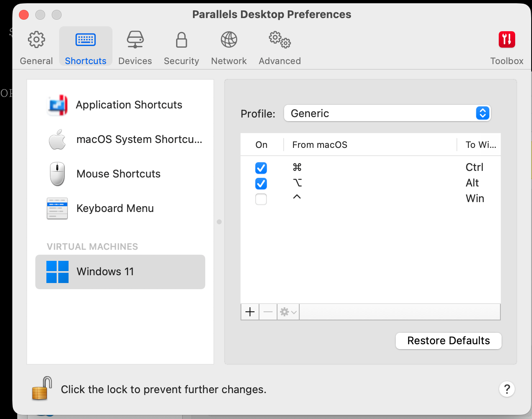The height and width of the screenshot is (419, 532).
Task: Select the Ctrl cell in the table
Action: 475,168
